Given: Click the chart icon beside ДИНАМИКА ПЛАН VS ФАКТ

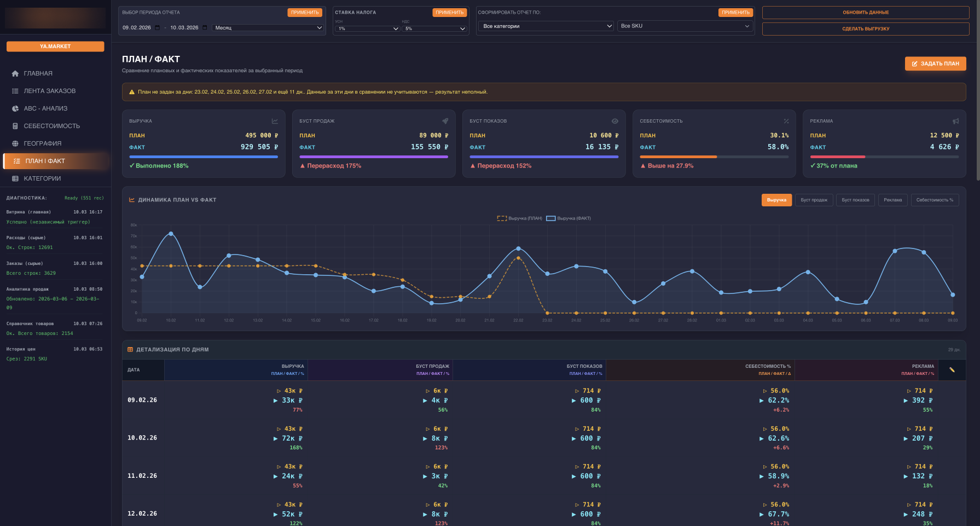Looking at the screenshot, I should 132,200.
